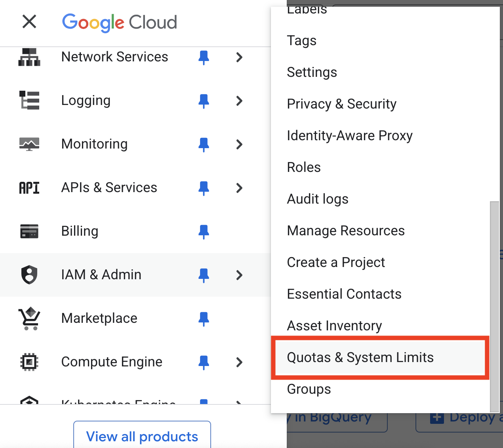Click the View all products button
503x448 pixels.
click(x=142, y=436)
